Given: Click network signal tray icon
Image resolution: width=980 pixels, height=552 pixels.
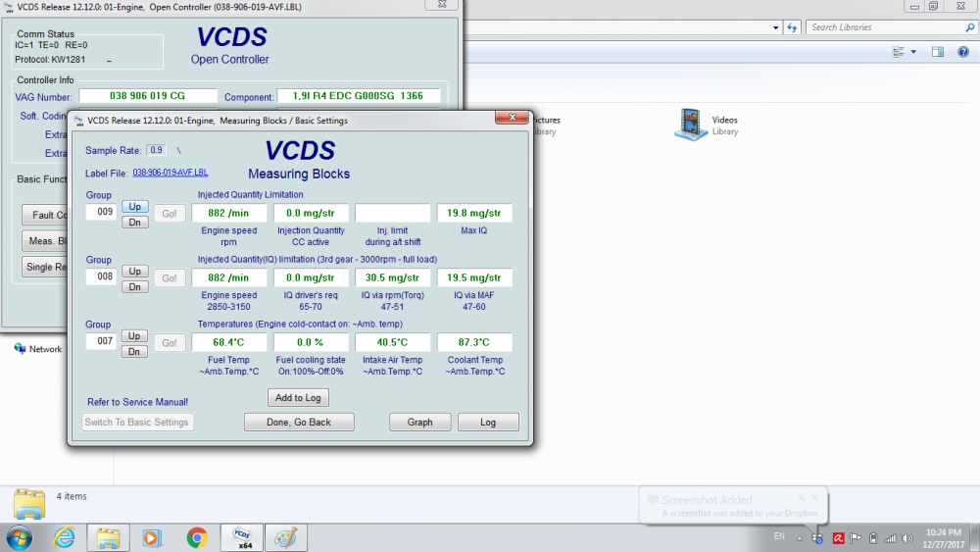Looking at the screenshot, I should (x=890, y=537).
